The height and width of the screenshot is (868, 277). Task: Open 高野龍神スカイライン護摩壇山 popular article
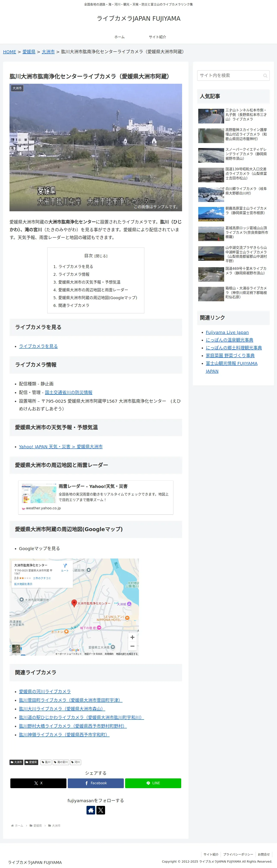(233, 136)
